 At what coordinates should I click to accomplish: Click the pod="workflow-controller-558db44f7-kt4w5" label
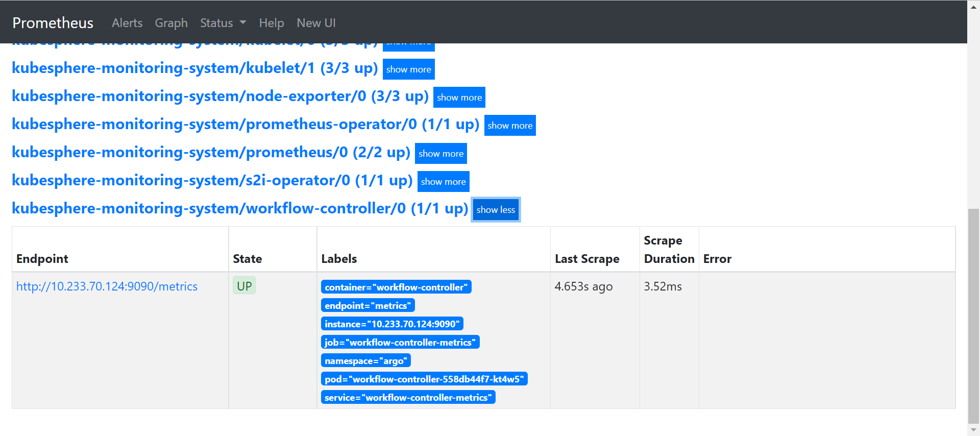coord(424,379)
